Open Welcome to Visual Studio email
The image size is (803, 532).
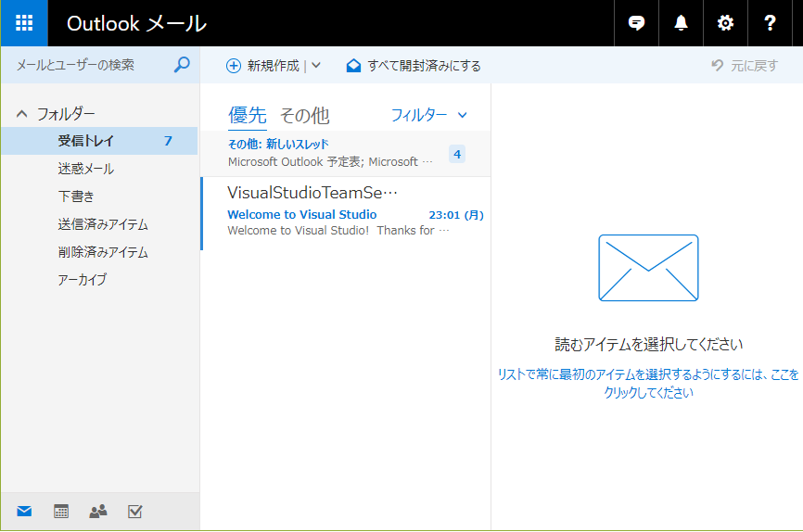click(x=346, y=213)
